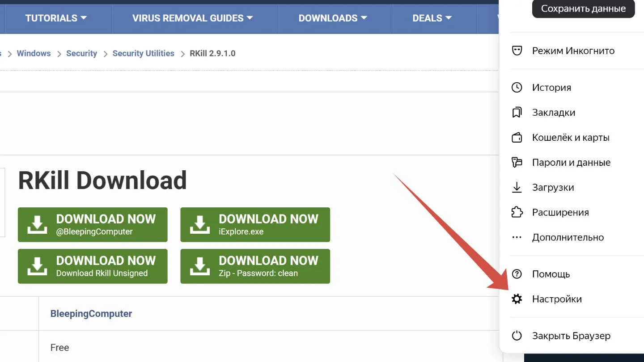Image resolution: width=644 pixels, height=362 pixels.
Task: Click Download Now iExplore.exe button
Action: pos(255,224)
